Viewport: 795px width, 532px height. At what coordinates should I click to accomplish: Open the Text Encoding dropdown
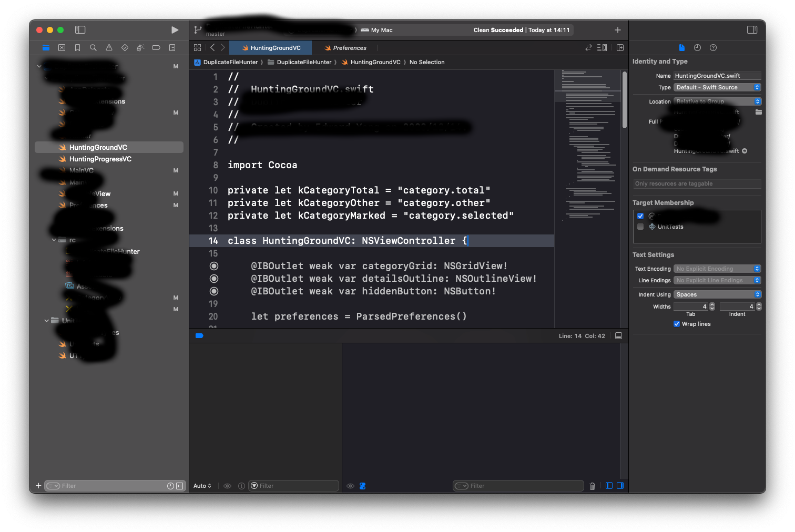pyautogui.click(x=717, y=269)
